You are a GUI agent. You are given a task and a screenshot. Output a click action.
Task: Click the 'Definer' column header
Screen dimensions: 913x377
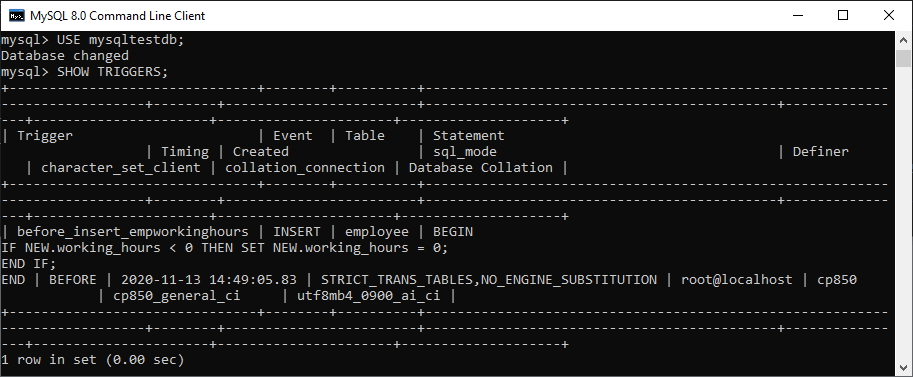pyautogui.click(x=821, y=151)
